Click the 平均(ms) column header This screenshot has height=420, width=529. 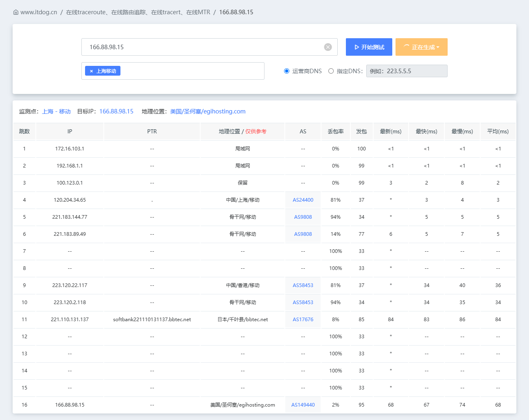(x=498, y=131)
